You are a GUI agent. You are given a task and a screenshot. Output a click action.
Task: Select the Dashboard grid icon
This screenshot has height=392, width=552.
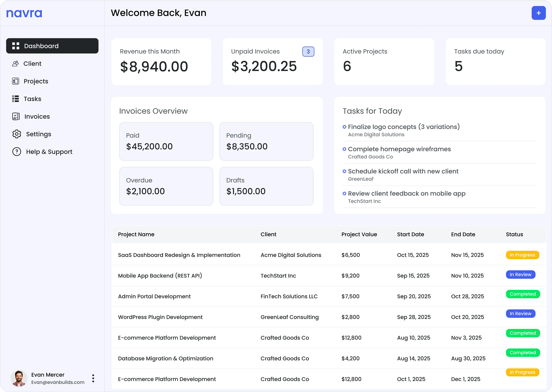tap(16, 46)
